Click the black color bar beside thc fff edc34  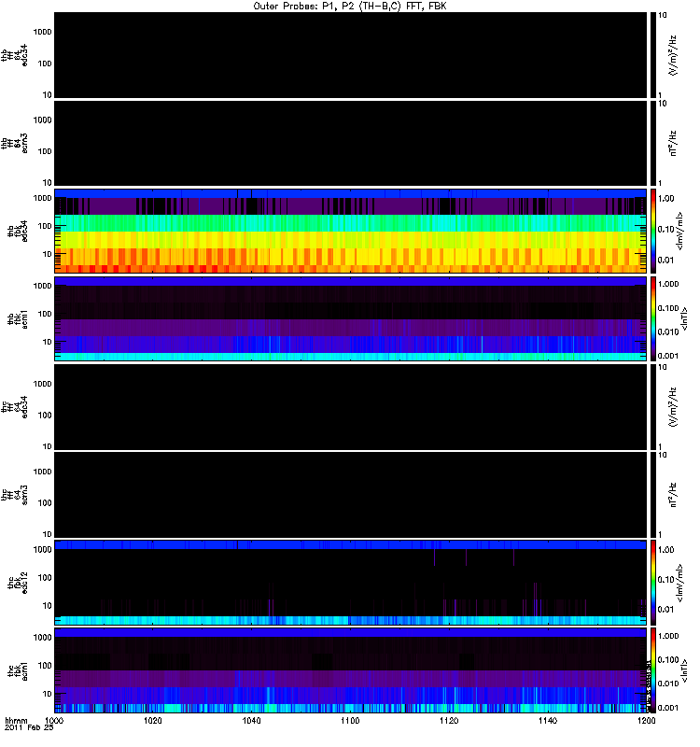pos(653,407)
